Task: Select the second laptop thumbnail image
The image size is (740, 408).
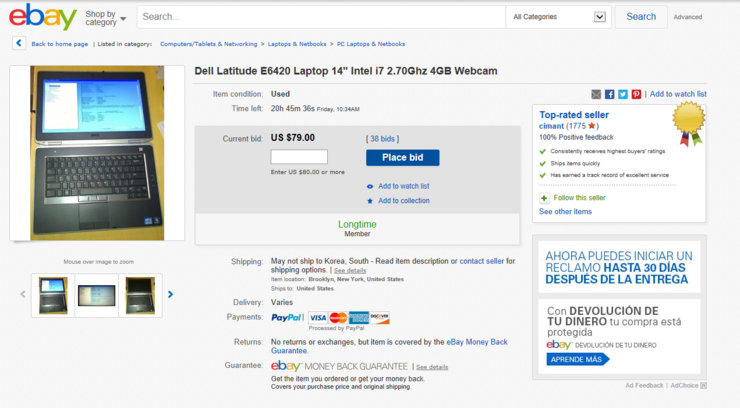Action: (x=96, y=295)
